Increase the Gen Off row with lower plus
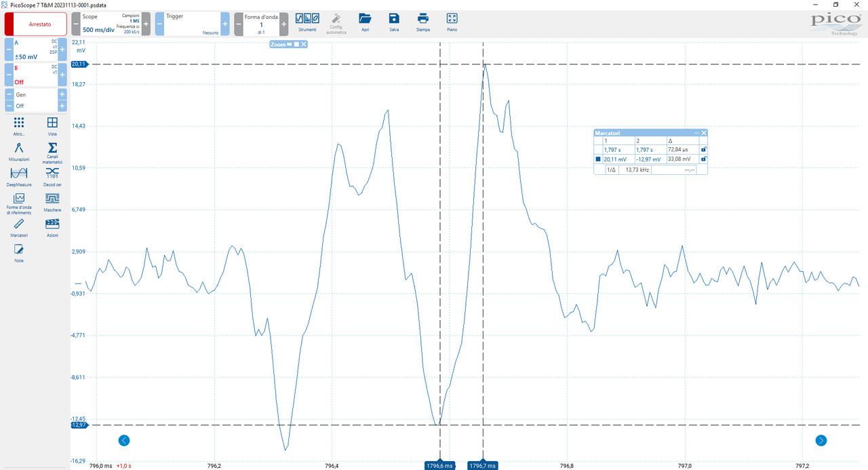Screen dimensions: 868x470 tap(62, 106)
